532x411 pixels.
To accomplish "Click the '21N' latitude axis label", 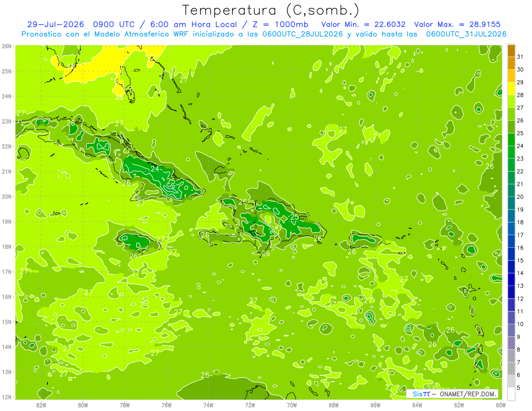I will 6,172.
